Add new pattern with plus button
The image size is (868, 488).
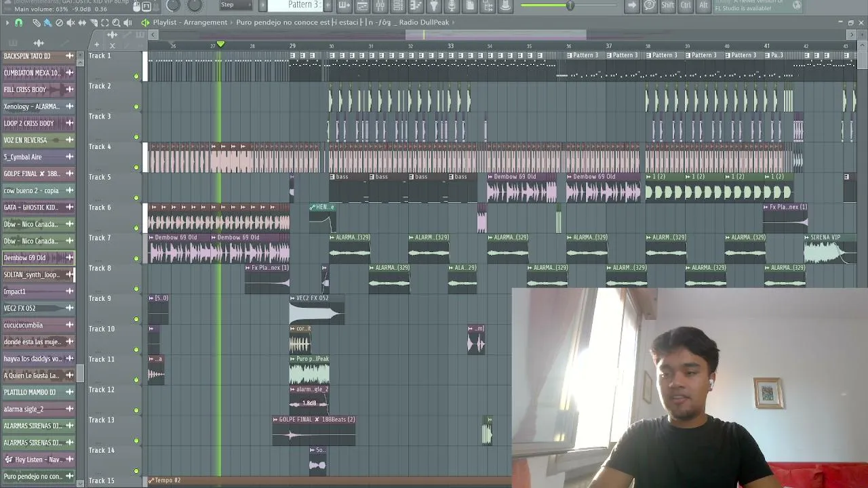[328, 5]
